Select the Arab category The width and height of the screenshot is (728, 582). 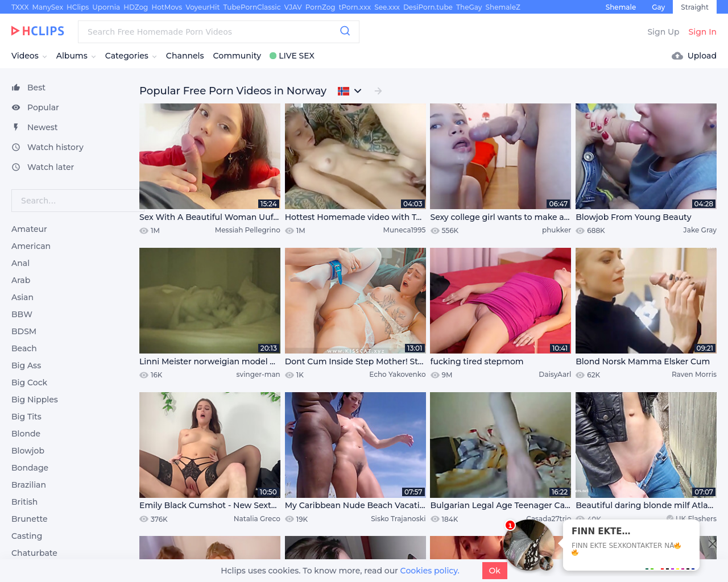coord(21,280)
